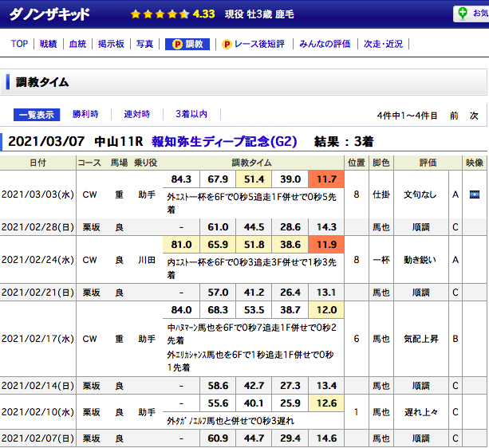Go to previous page with 前
This screenshot has height=448, width=489.
[x=454, y=116]
